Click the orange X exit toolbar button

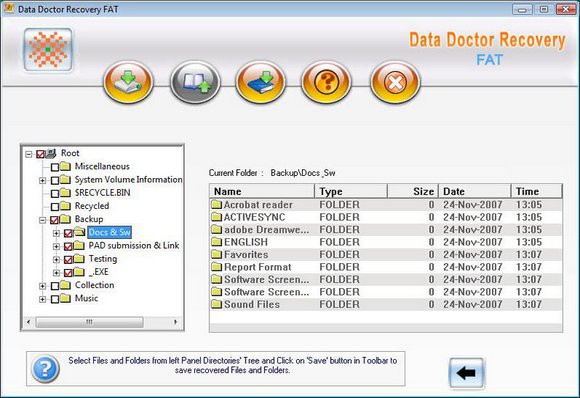[395, 82]
